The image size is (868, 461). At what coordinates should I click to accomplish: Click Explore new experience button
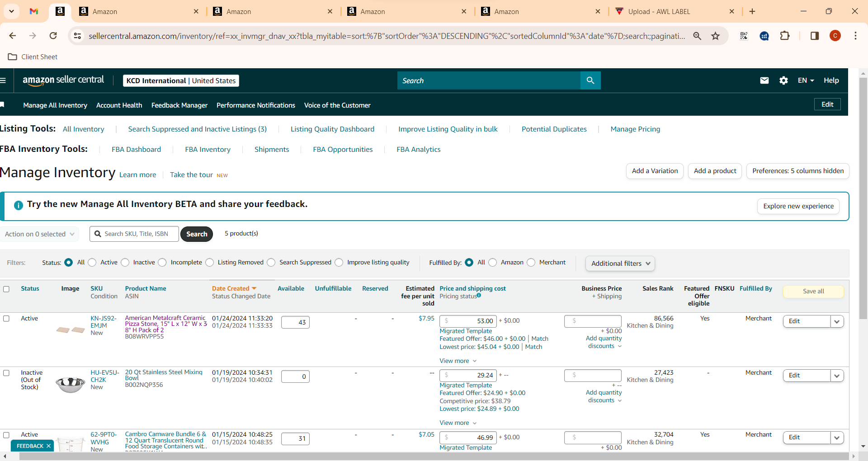[x=798, y=206]
